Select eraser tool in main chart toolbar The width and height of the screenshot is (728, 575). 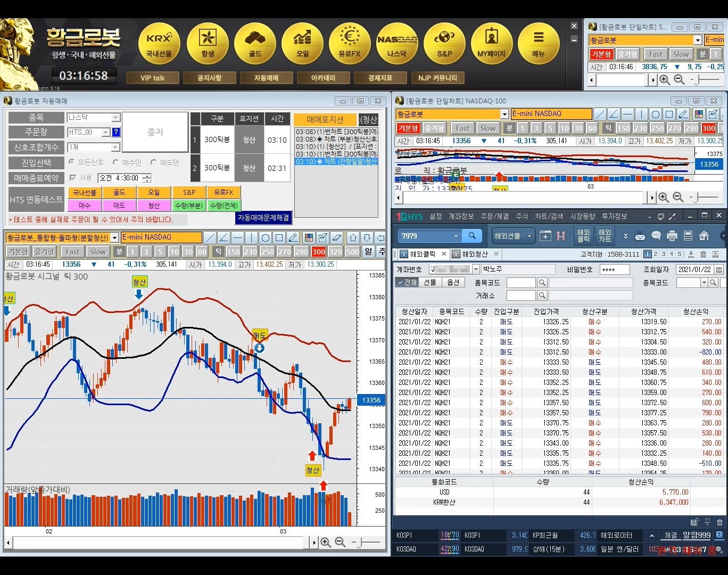click(x=336, y=237)
